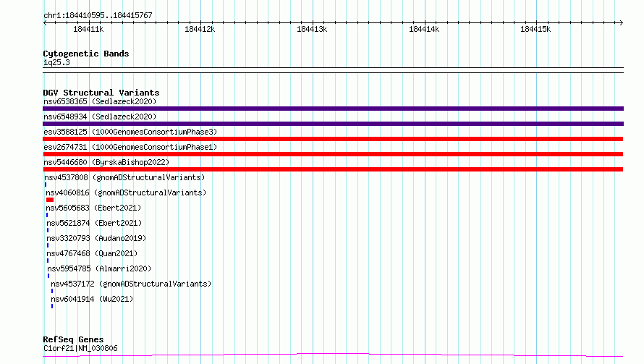Click the left arrow of the ruler
Viewport: 644px width, 364px height.
tap(45, 23)
